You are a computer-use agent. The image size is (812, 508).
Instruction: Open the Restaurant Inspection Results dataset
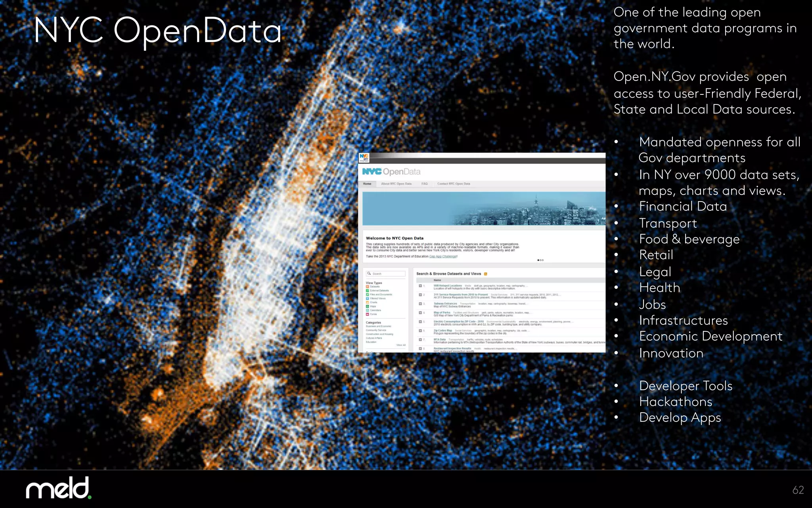452,348
